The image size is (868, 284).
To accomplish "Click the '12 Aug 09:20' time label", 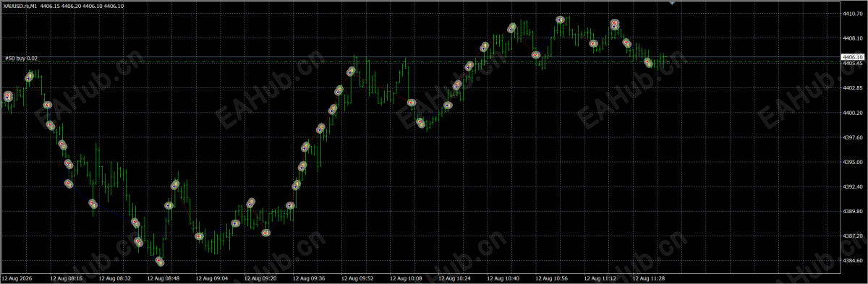I will coord(260,277).
